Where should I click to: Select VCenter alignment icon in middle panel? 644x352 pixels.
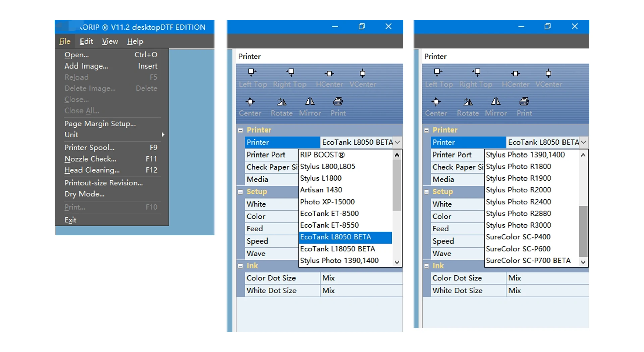click(x=363, y=73)
